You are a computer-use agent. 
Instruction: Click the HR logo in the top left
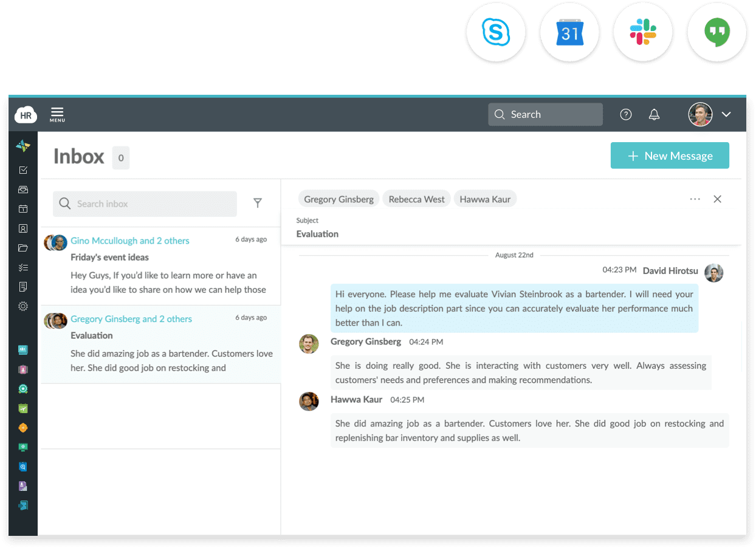tap(25, 115)
